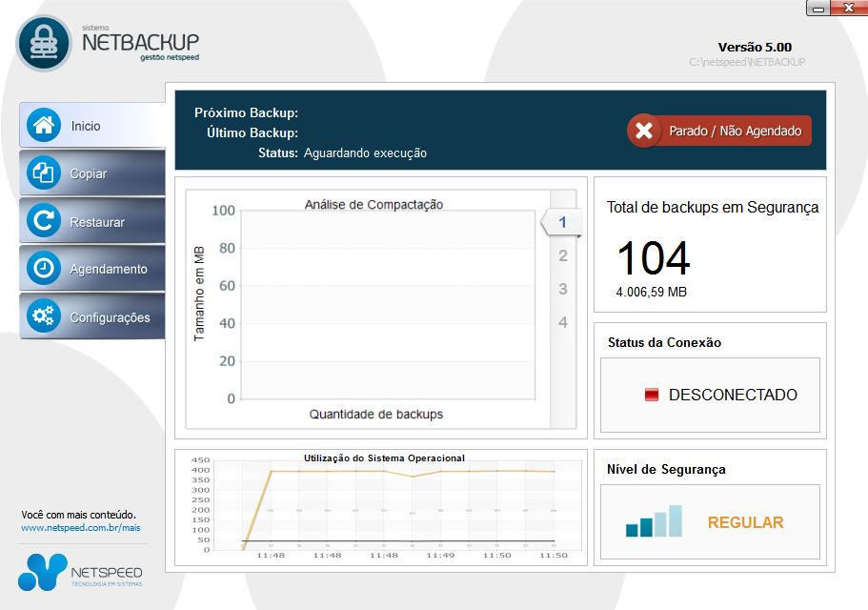This screenshot has height=610, width=868.
Task: Click the Status da Conexão heading
Action: [664, 342]
